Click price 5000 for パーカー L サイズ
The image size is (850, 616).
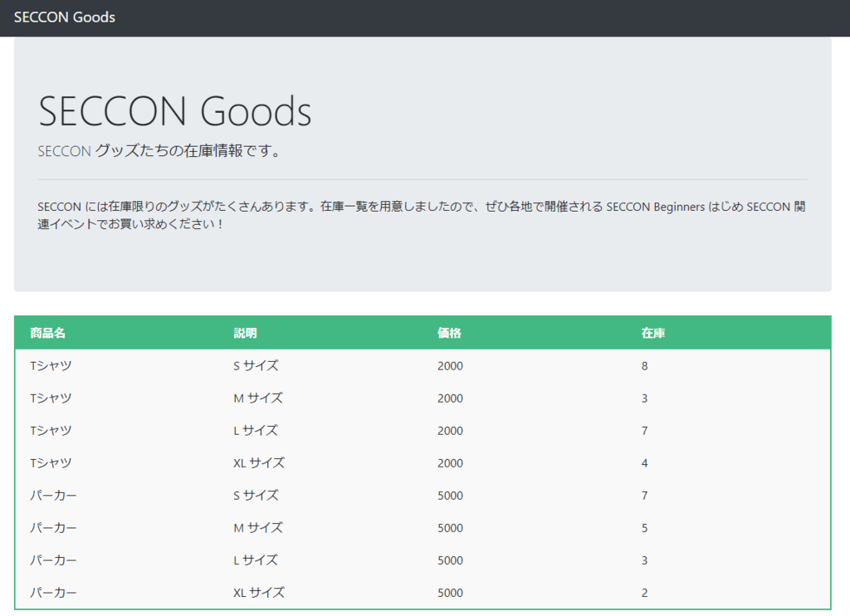(x=451, y=560)
